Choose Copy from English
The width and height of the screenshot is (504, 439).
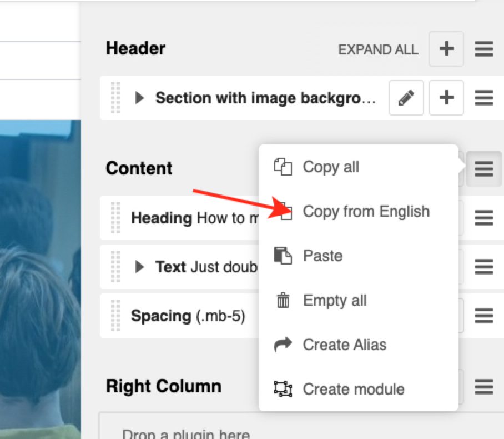pos(366,212)
